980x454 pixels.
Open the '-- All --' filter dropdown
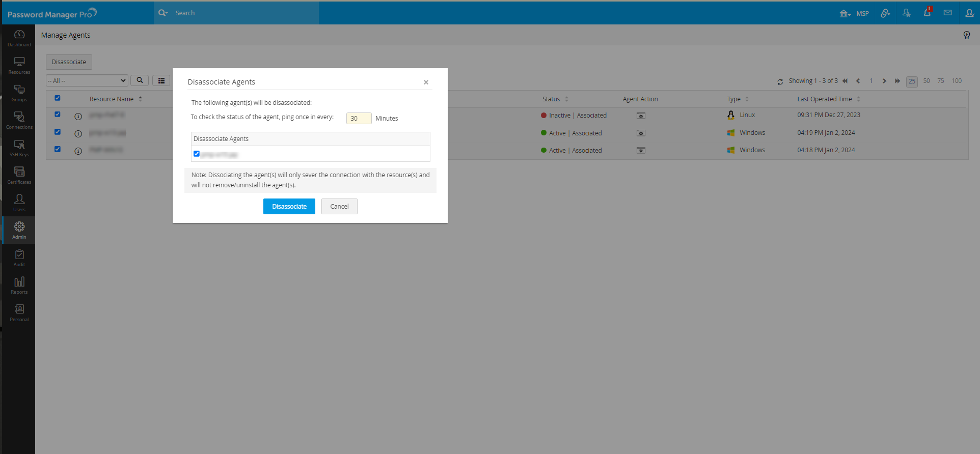(87, 80)
